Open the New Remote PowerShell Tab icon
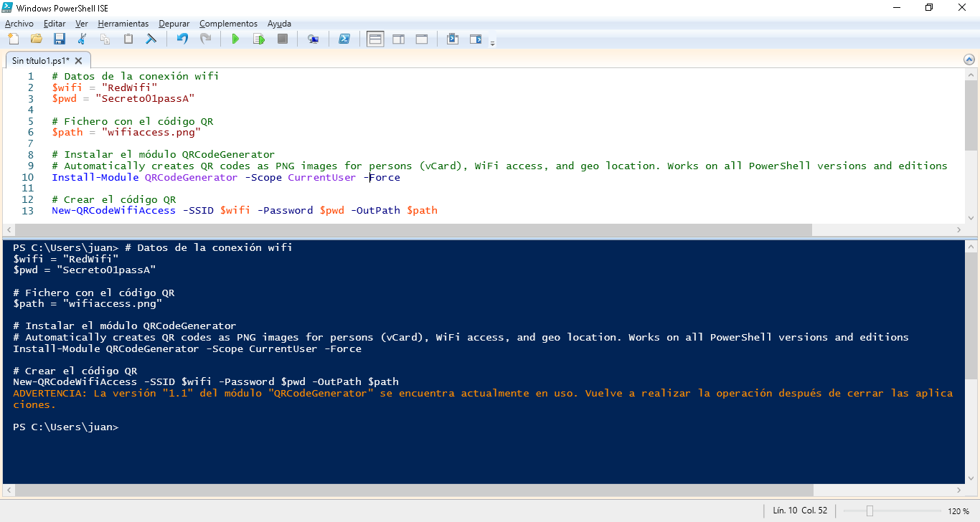This screenshot has height=522, width=980. pos(313,39)
